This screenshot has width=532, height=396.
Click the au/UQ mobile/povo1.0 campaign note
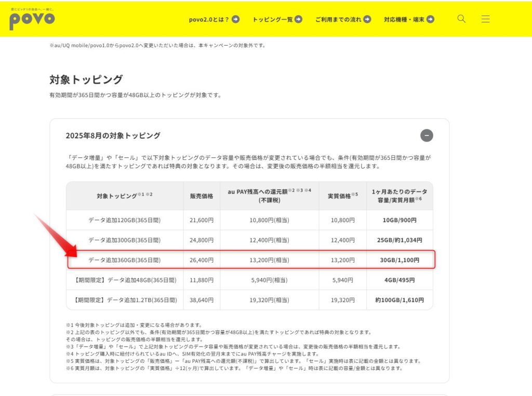[157, 45]
